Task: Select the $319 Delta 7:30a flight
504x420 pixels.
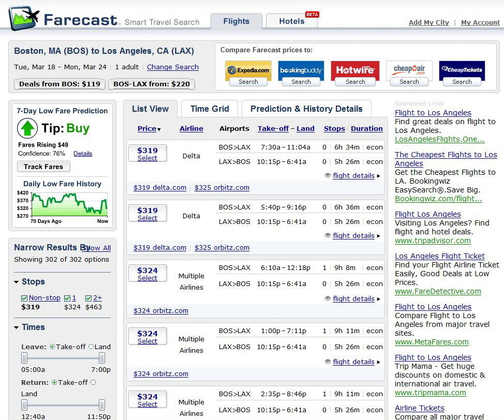Action: click(147, 153)
